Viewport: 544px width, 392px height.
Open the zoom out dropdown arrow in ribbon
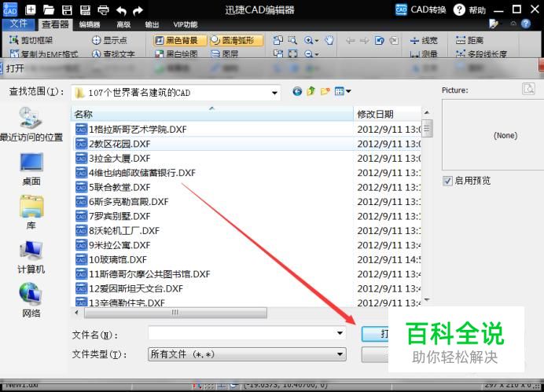click(x=317, y=54)
